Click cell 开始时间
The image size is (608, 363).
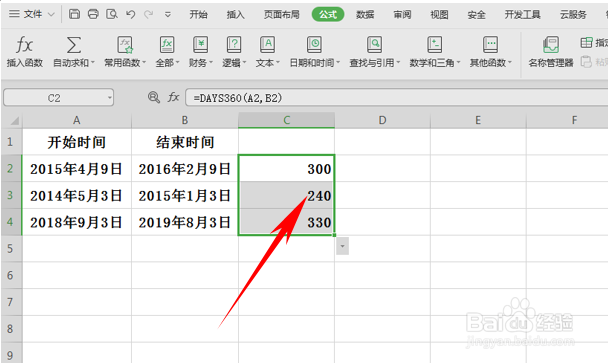77,142
